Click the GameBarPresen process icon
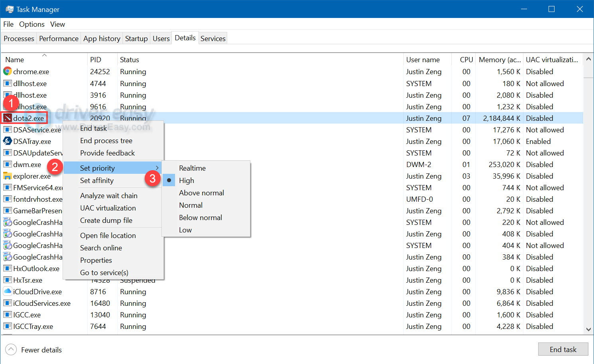The width and height of the screenshot is (594, 364). 7,211
